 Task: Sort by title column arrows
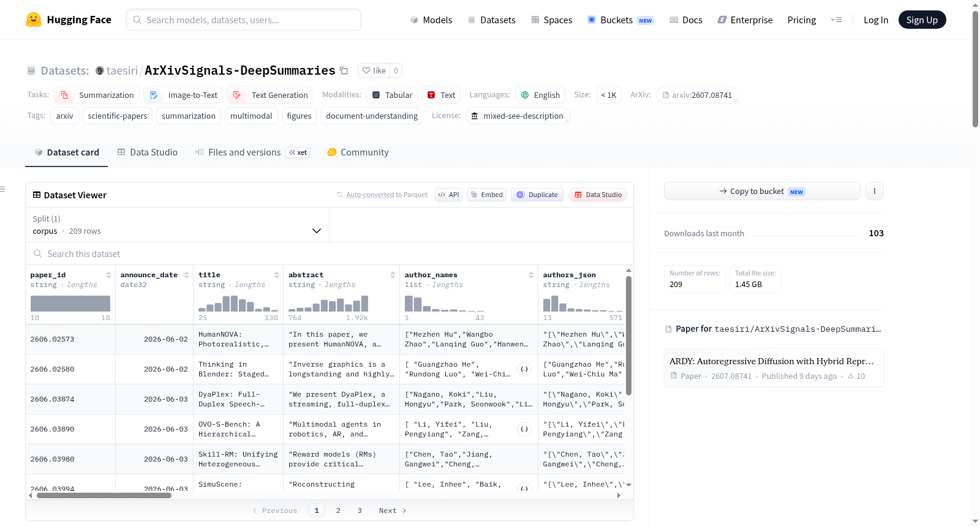pyautogui.click(x=276, y=275)
